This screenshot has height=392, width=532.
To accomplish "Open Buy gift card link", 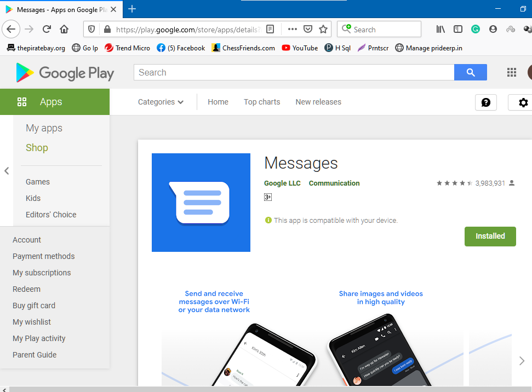I will (34, 305).
